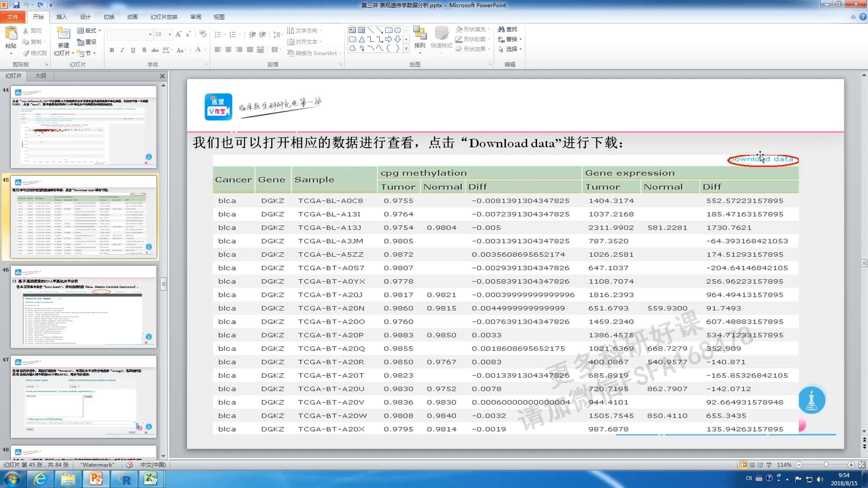868x488 pixels.
Task: Switch to reading view in status bar
Action: click(x=760, y=465)
